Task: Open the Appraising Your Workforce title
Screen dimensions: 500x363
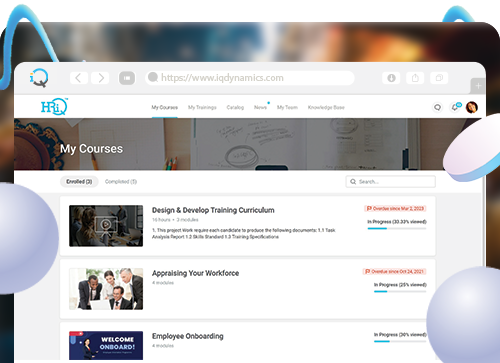Action: tap(195, 273)
